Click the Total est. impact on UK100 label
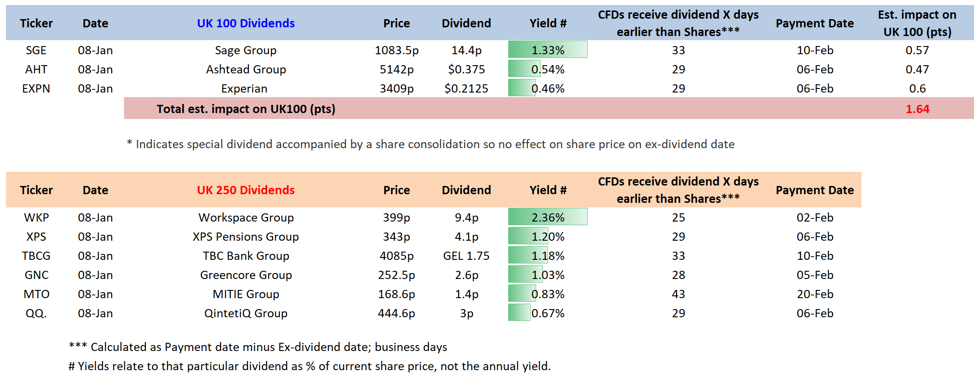 (x=246, y=109)
